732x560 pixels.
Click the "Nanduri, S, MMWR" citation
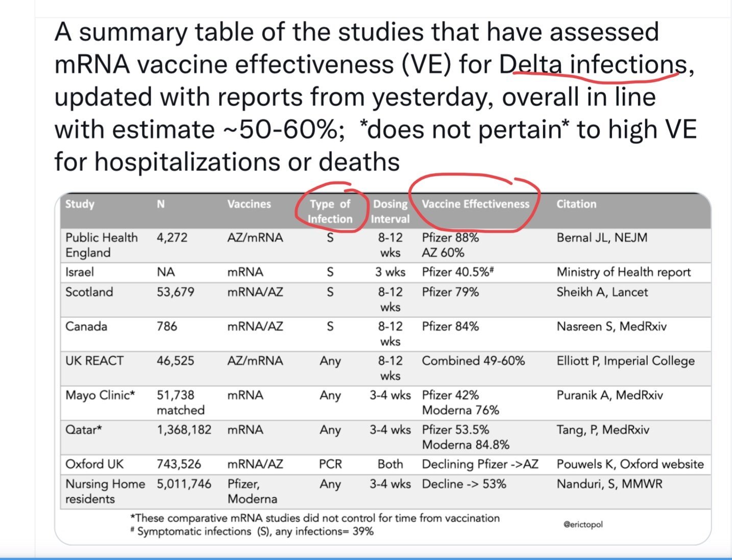[609, 484]
